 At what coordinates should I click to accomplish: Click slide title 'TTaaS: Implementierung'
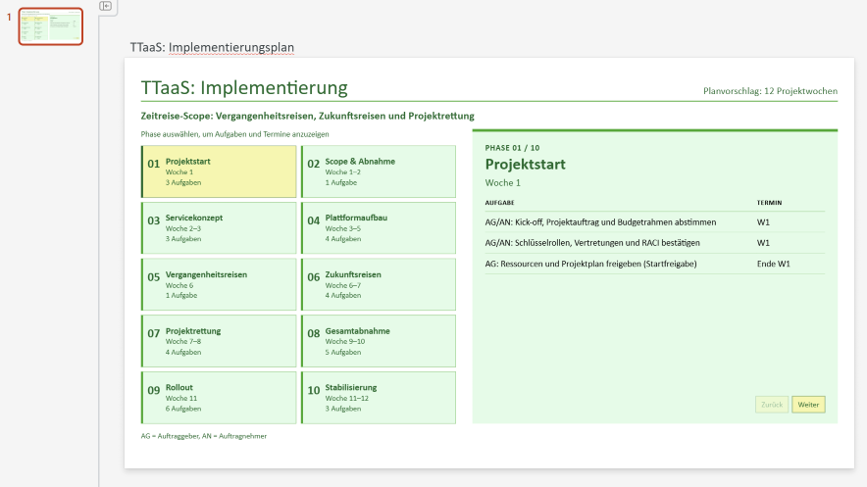[x=244, y=87]
